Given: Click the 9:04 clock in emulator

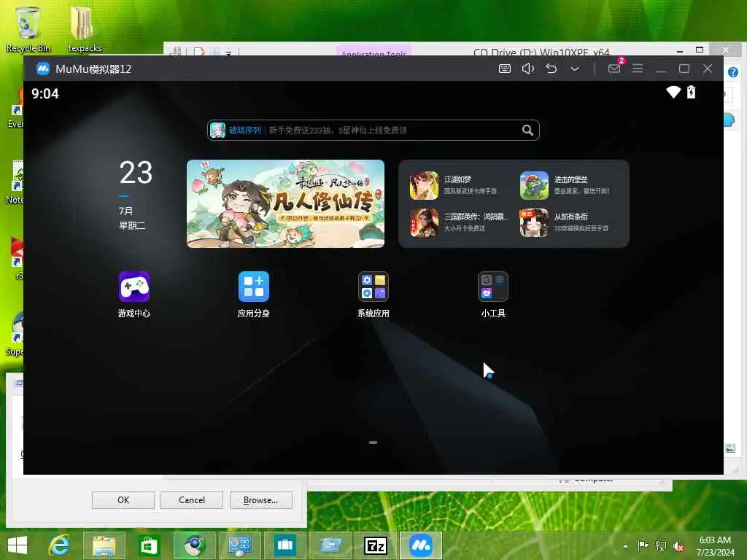Looking at the screenshot, I should (x=45, y=93).
